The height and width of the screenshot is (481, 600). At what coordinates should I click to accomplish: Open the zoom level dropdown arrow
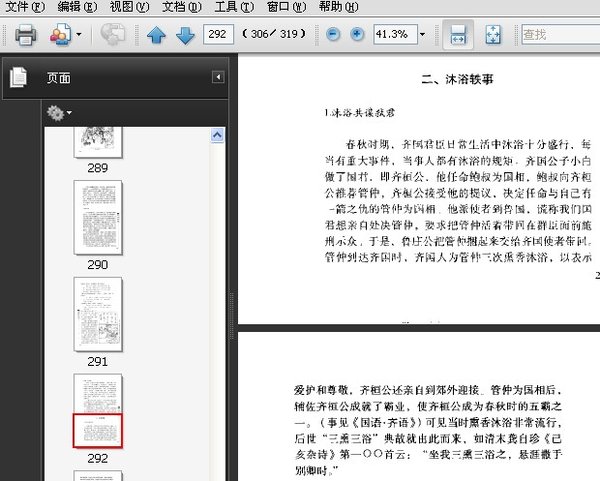click(x=422, y=34)
